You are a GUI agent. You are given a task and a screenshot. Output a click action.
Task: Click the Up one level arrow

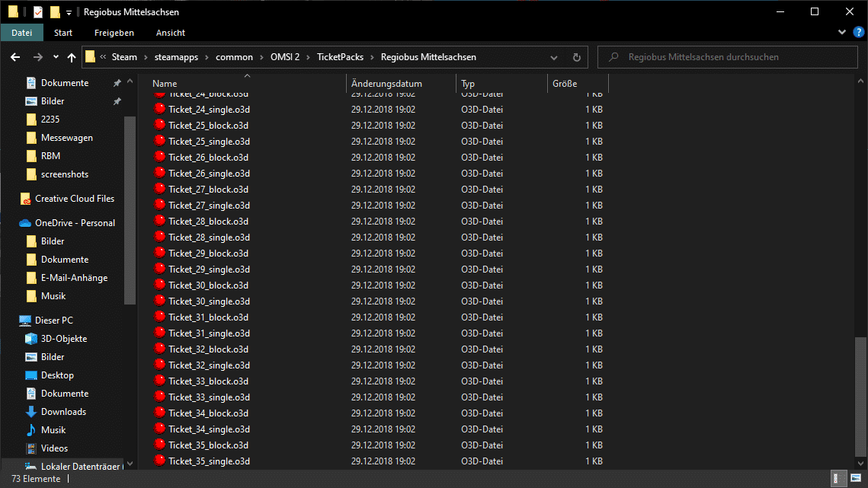pos(72,57)
